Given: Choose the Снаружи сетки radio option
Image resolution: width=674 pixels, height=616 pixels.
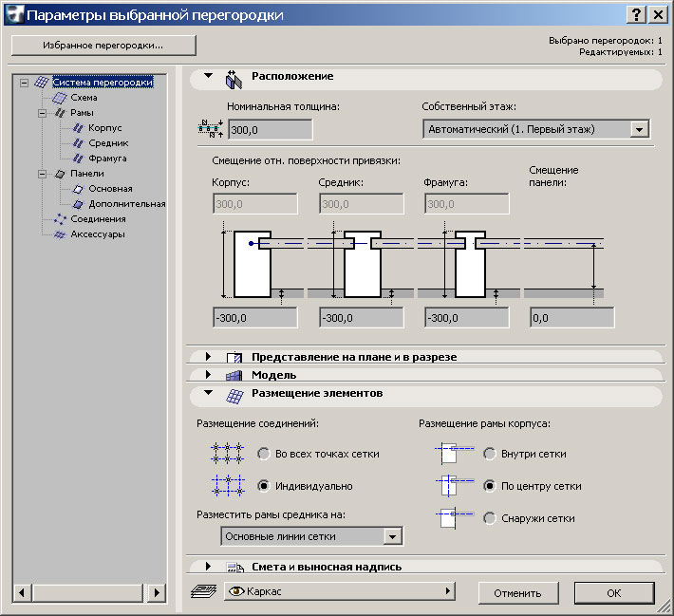Looking at the screenshot, I should [x=490, y=518].
